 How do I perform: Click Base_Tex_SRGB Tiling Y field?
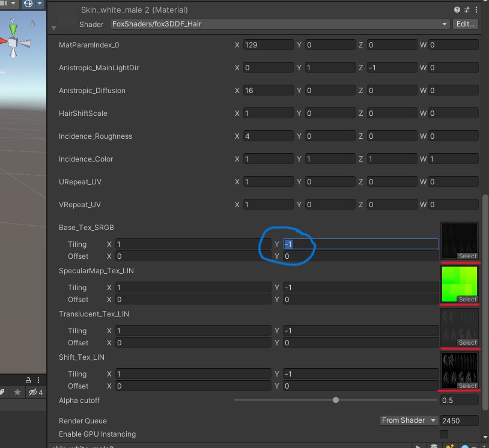point(361,244)
